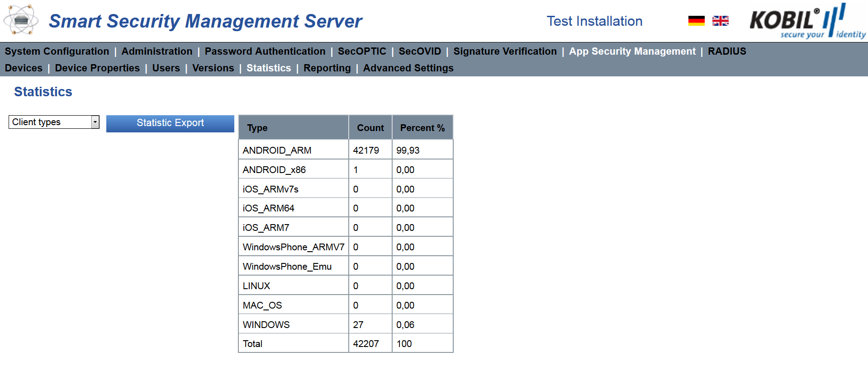Open the RADIUS menu
This screenshot has width=868, height=375.
click(727, 52)
